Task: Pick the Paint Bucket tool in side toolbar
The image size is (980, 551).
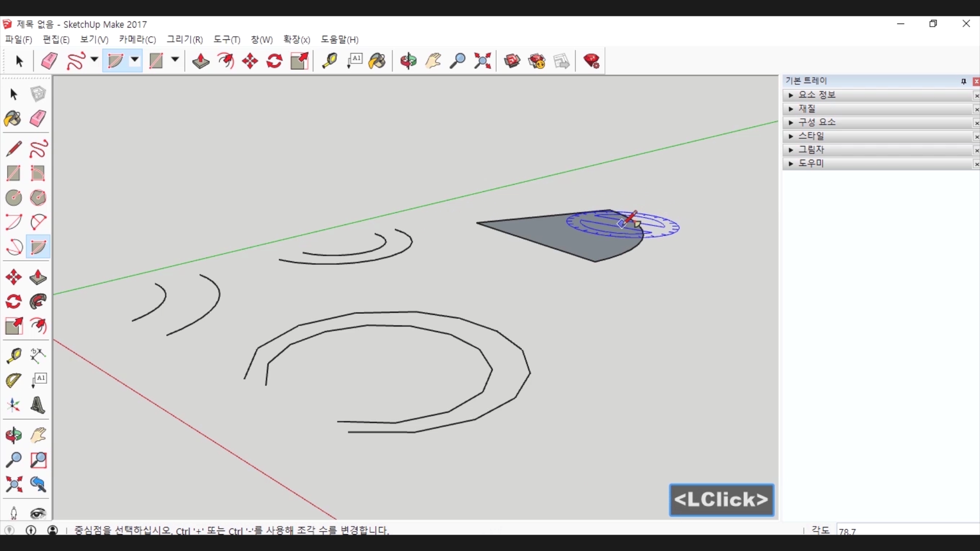Action: coord(13,119)
